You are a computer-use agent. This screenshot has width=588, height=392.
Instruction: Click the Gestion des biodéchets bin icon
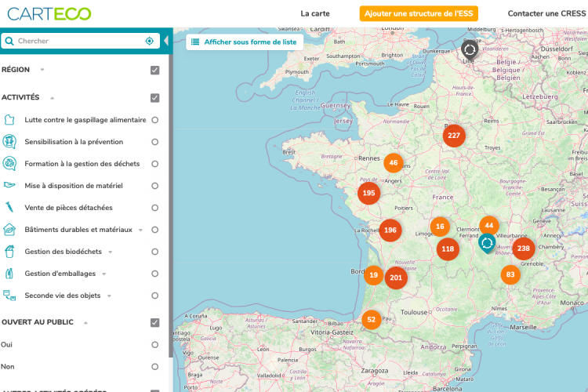point(9,252)
